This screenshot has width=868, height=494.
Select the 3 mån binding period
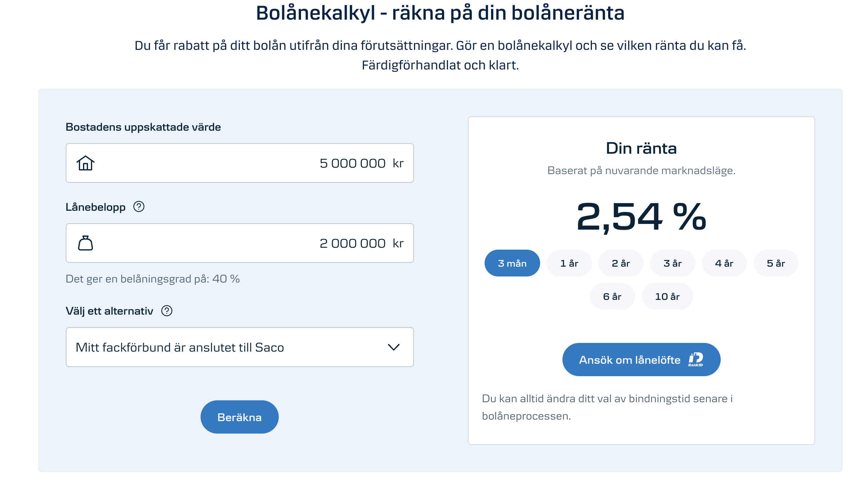coord(512,263)
